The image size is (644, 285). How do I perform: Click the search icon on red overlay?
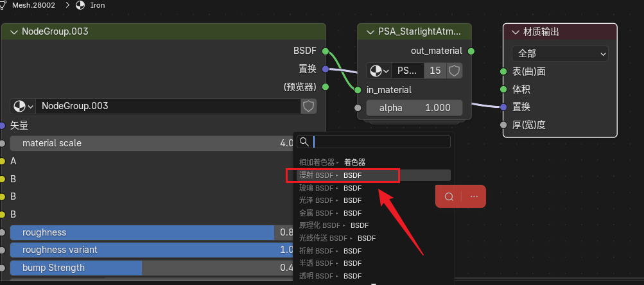click(x=449, y=197)
